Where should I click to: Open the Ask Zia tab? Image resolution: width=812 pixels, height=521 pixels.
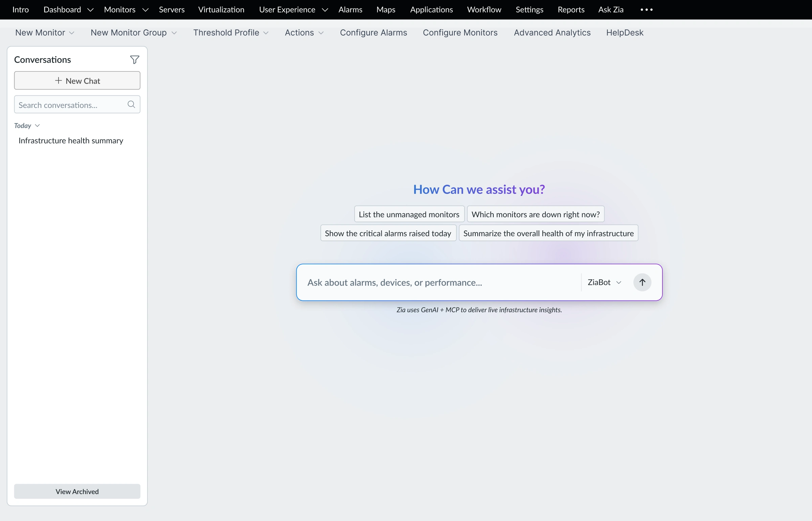point(611,10)
